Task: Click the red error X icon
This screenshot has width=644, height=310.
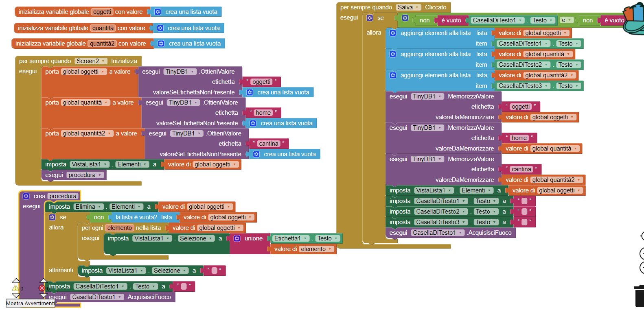Action: pos(42,288)
